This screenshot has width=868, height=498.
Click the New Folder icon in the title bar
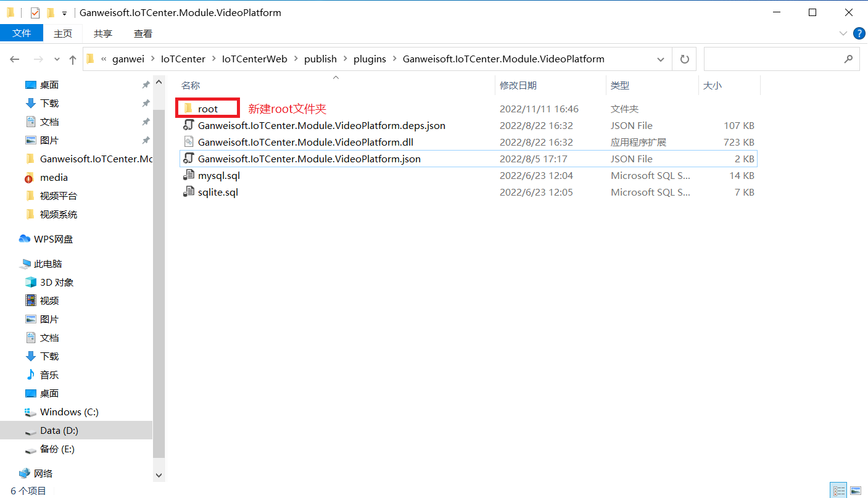point(51,12)
